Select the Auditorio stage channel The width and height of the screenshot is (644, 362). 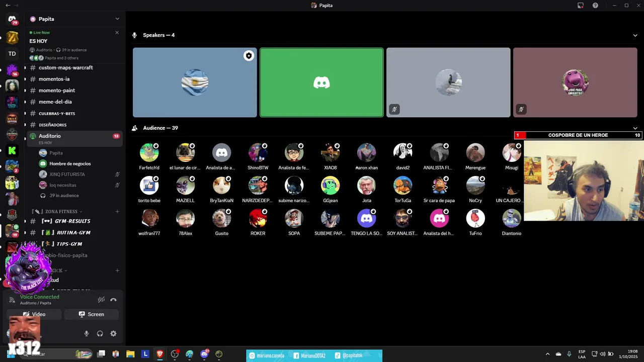point(74,138)
